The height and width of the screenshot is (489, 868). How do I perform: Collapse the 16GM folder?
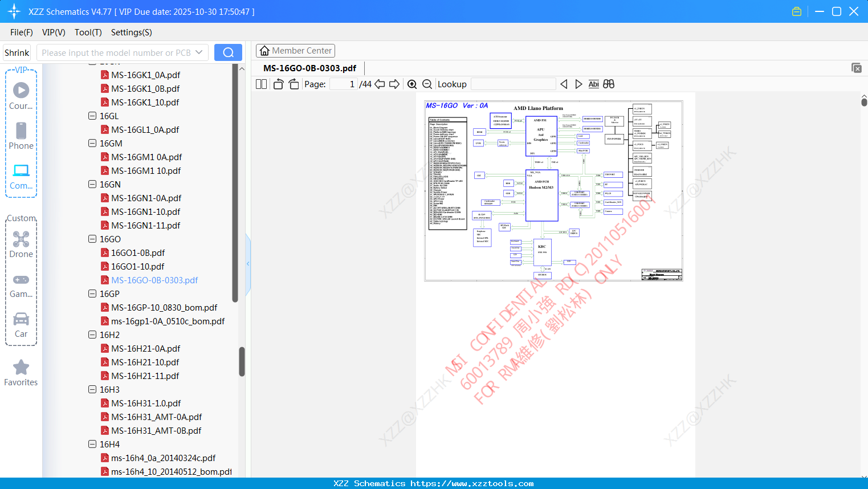pyautogui.click(x=92, y=143)
